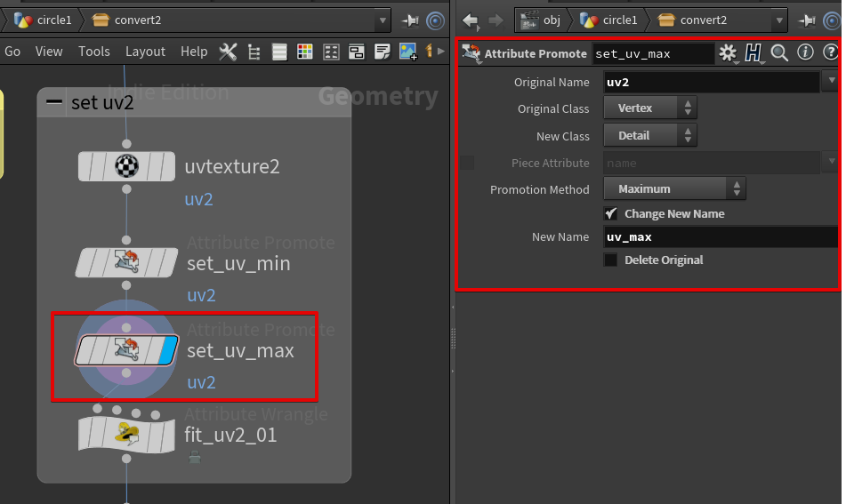
Task: Toggle display flag on set_uv_max node
Action: coord(168,350)
